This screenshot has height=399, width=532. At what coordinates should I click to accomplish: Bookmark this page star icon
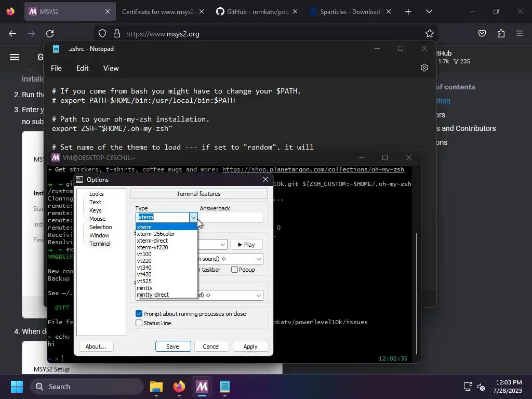[x=430, y=34]
